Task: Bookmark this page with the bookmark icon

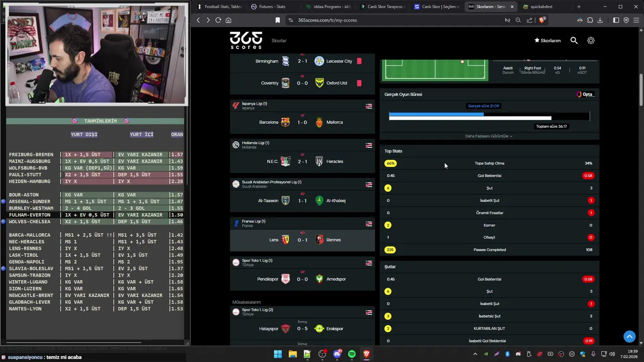Action: coord(277,20)
